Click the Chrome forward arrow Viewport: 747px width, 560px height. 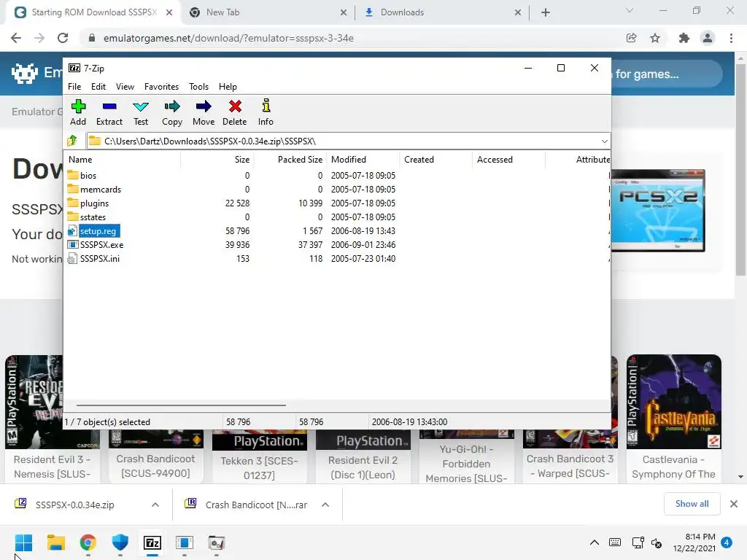pyautogui.click(x=39, y=38)
